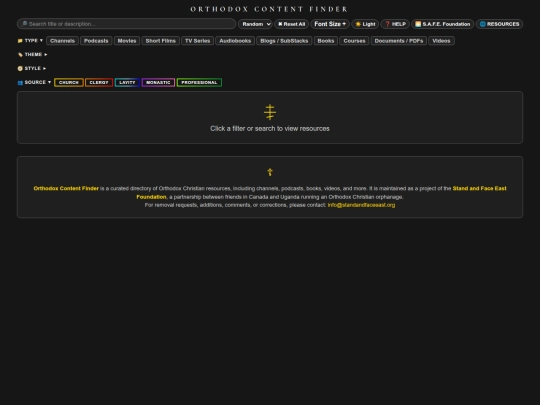This screenshot has width=540, height=405.
Task: Click the folder icon beside TYPE
Action: 20,41
